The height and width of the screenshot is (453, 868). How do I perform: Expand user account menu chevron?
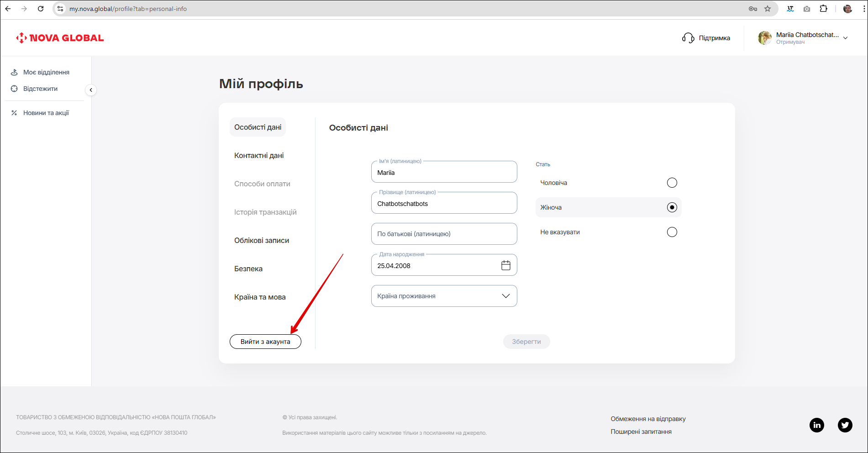point(845,38)
